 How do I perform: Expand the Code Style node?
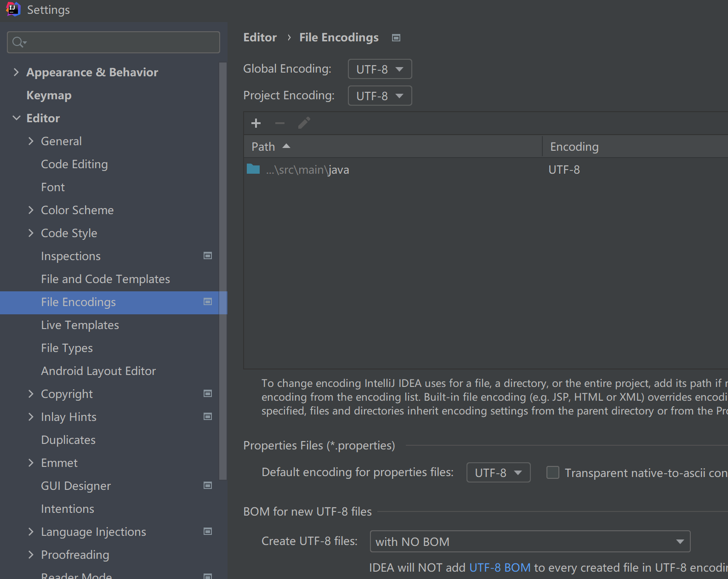click(31, 233)
